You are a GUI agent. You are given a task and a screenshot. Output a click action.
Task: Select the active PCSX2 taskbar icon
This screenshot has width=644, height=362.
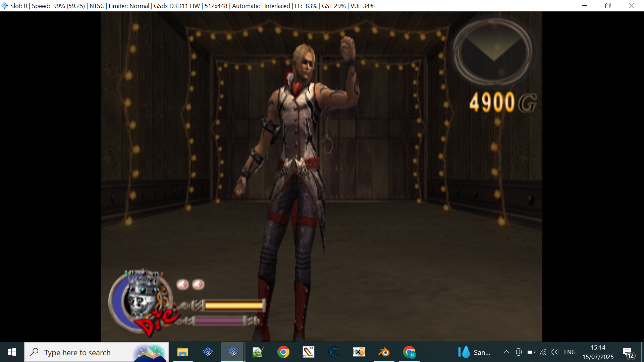233,352
